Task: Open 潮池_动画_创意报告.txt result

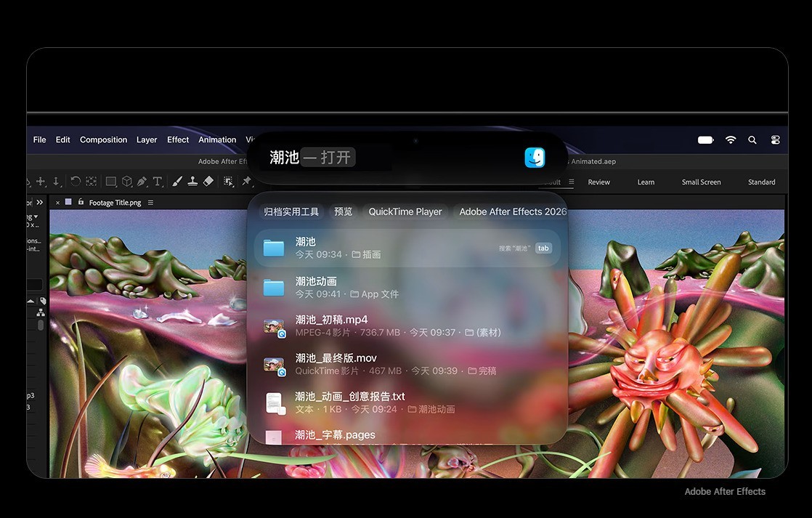Action: [x=407, y=402]
